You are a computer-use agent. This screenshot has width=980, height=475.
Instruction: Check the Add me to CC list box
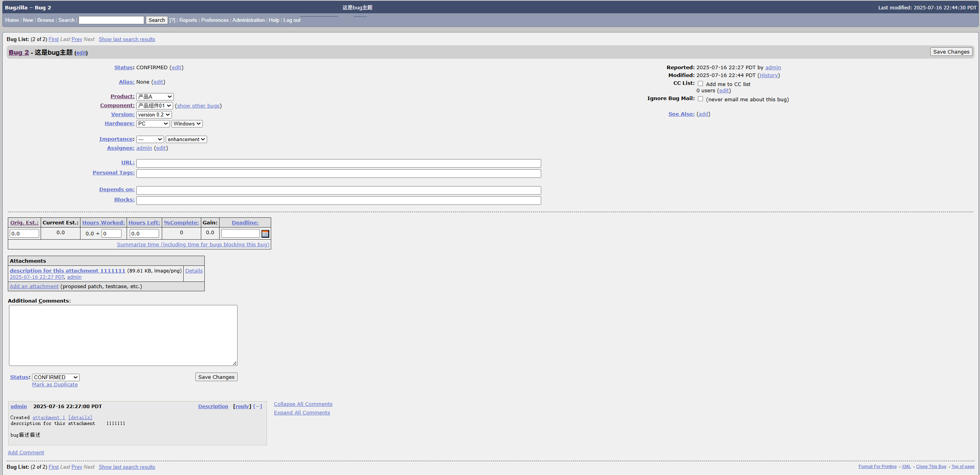coord(700,84)
